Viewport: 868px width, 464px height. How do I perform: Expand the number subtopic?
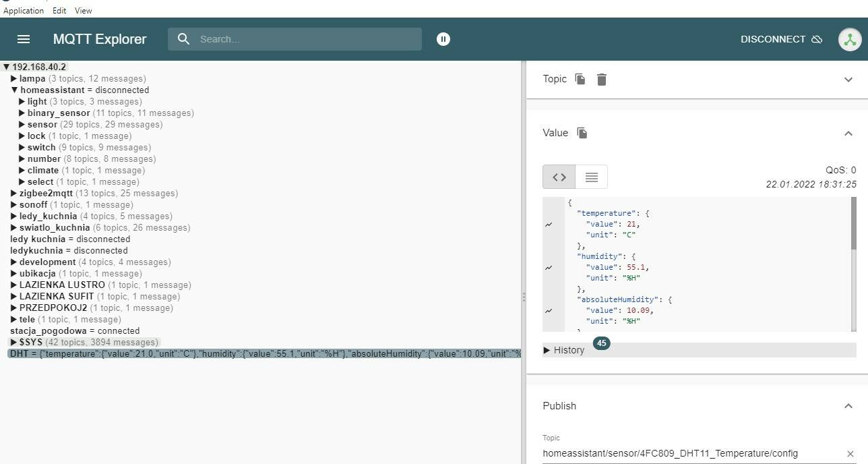22,158
